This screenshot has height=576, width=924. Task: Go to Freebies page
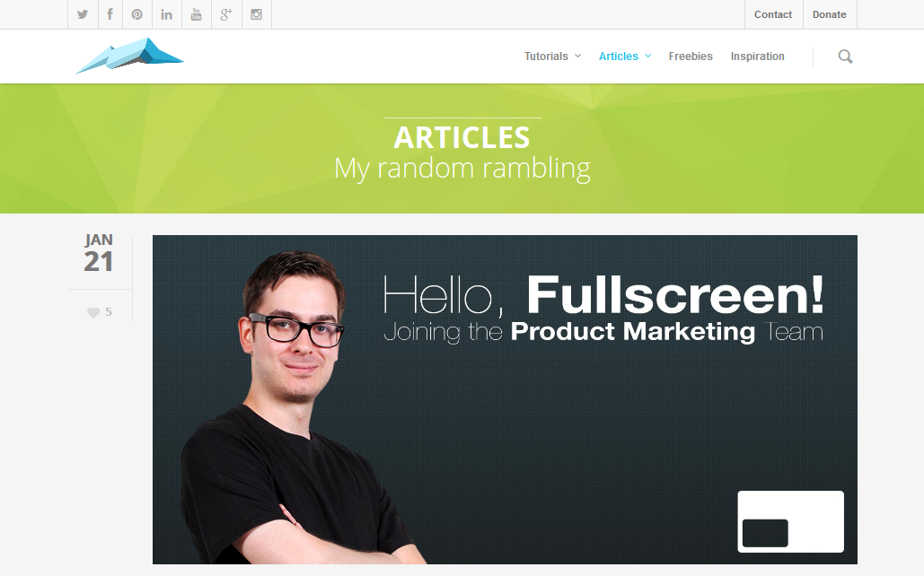691,56
